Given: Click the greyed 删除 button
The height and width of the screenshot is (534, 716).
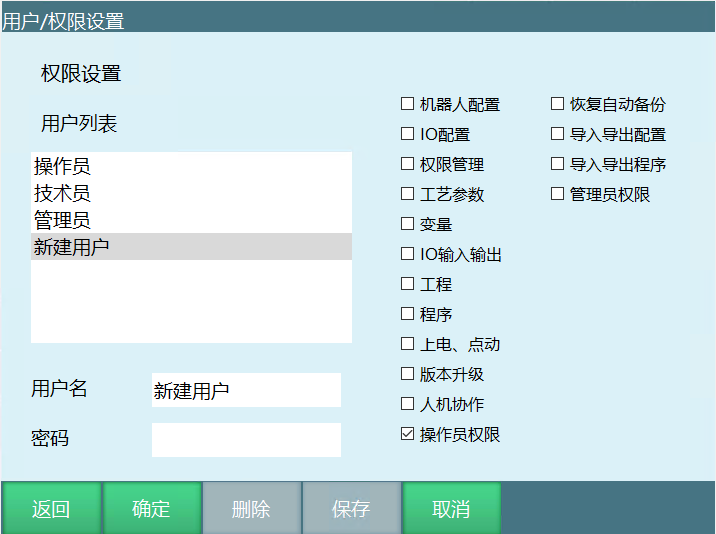Looking at the screenshot, I should coord(252,508).
